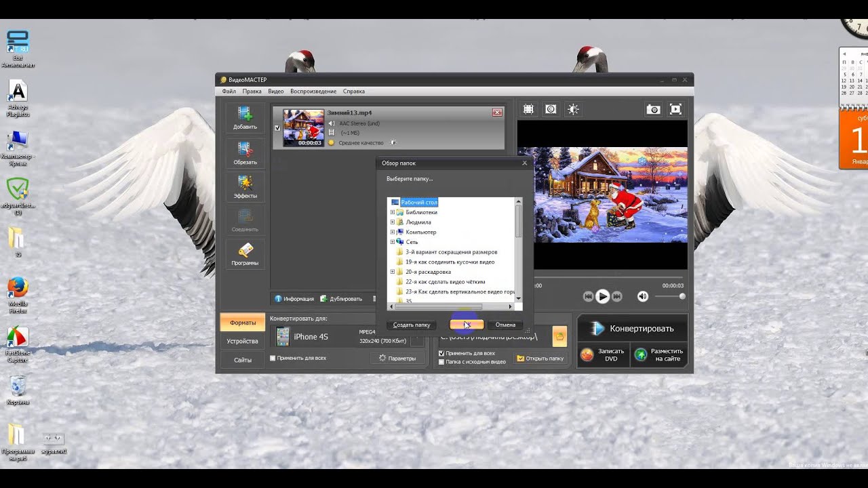Image resolution: width=868 pixels, height=488 pixels.
Task: Click Дублировать to duplicate the video
Action: 341,298
